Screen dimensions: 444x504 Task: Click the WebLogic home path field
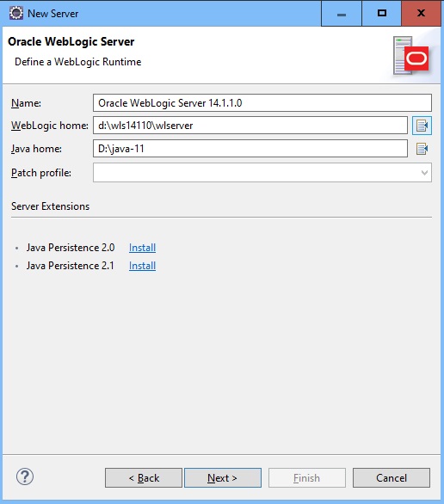(x=250, y=126)
